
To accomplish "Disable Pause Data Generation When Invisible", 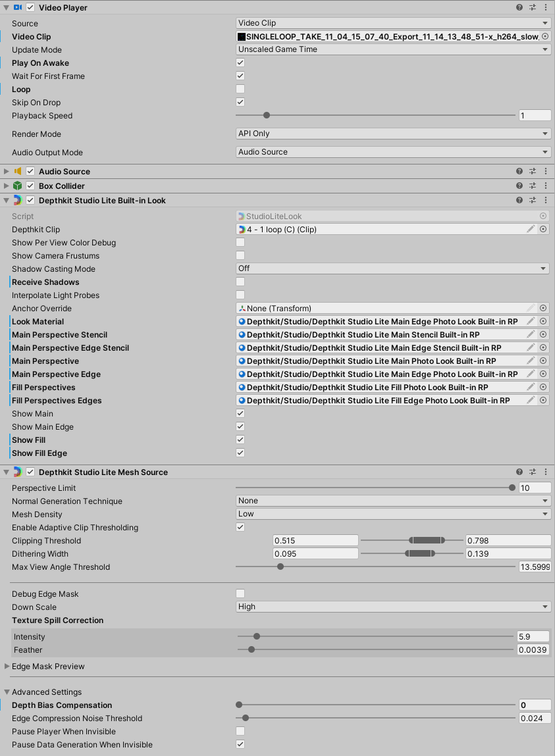I will (x=240, y=744).
